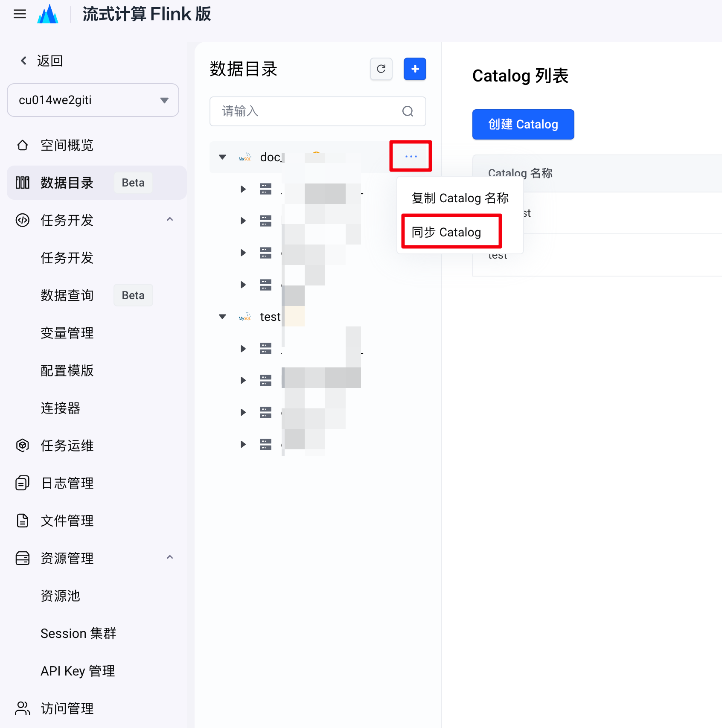Viewport: 722px width, 728px height.
Task: Collapse the 任务开发 sidebar section
Action: (x=170, y=220)
